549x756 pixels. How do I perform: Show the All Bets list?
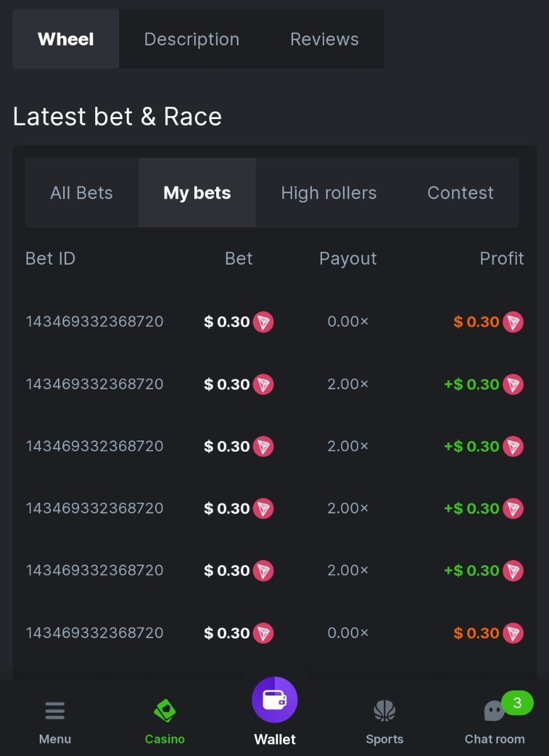(81, 193)
